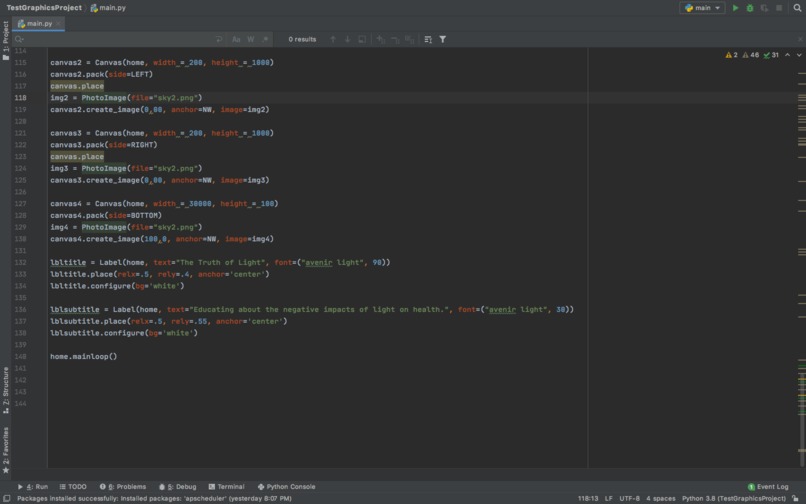Click the new line icon in search field
The image size is (806, 504).
219,39
